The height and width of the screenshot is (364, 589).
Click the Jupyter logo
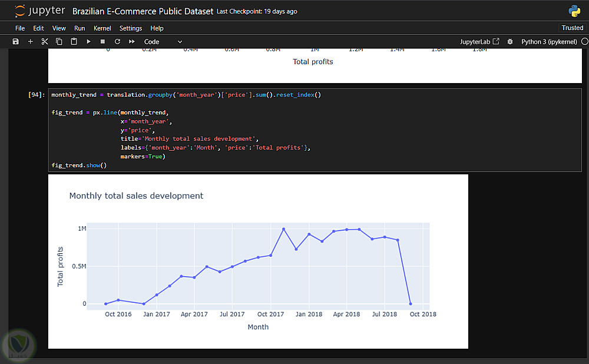pos(39,11)
